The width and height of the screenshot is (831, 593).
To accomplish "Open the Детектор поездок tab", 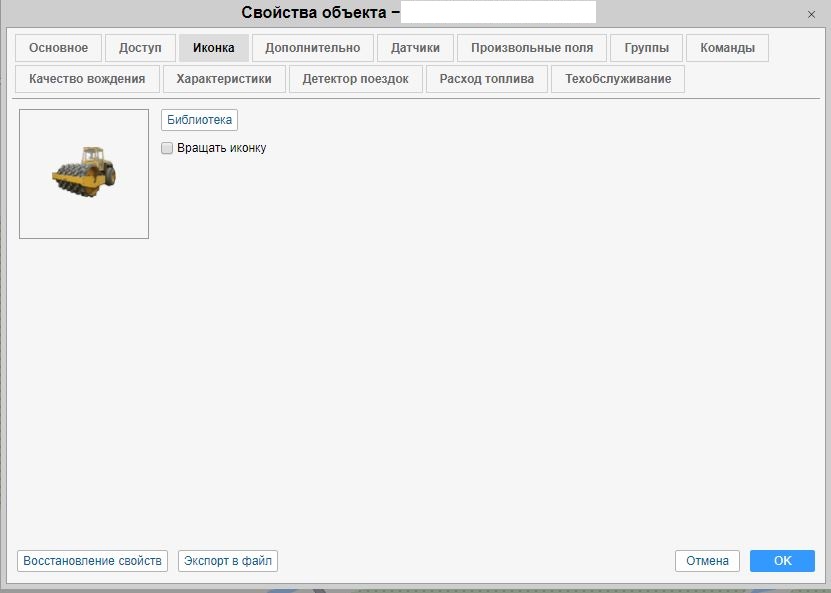I will 355,79.
